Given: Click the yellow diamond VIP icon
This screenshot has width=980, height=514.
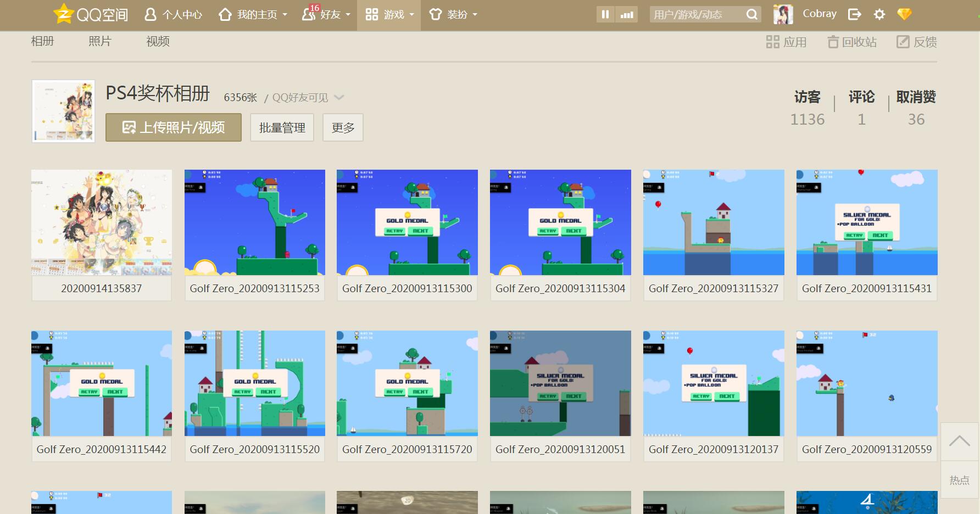Looking at the screenshot, I should point(904,14).
